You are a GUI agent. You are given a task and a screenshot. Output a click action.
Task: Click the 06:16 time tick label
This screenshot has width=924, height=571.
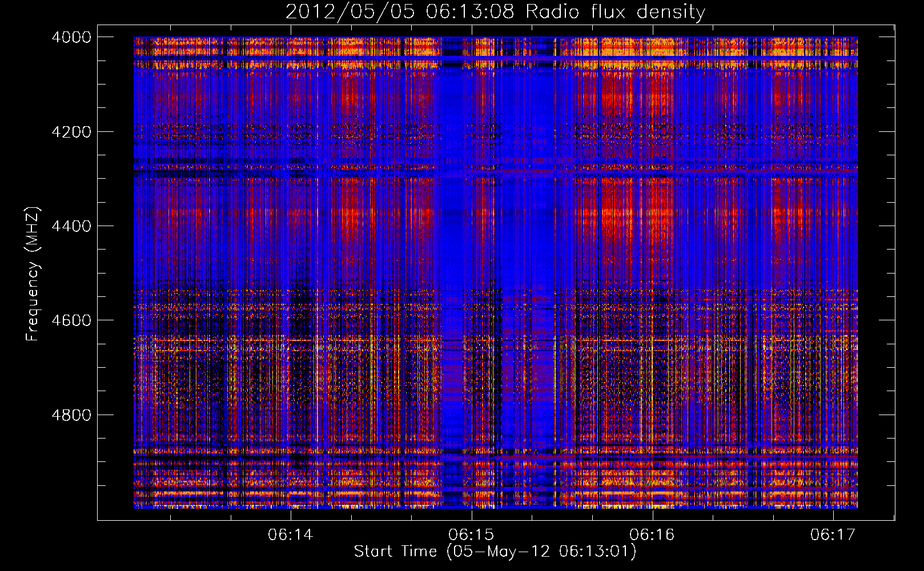click(652, 534)
